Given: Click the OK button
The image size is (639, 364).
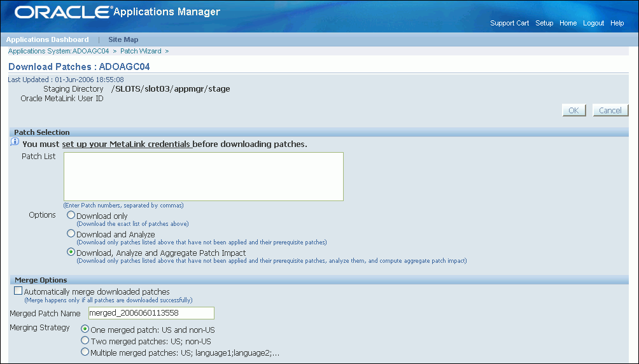Looking at the screenshot, I should pos(574,110).
